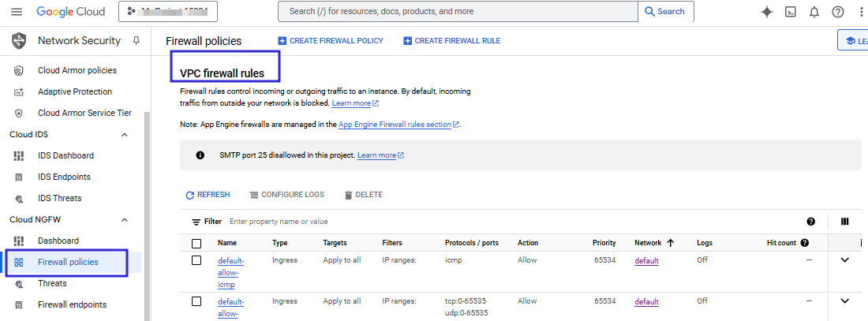Click the Protocols / ports column header

[x=472, y=243]
